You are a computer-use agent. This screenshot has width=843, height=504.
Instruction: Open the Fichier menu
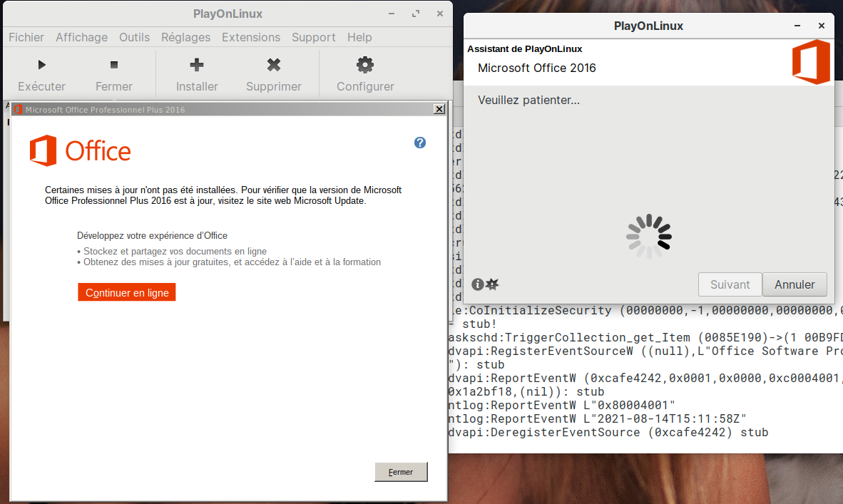[x=26, y=37]
